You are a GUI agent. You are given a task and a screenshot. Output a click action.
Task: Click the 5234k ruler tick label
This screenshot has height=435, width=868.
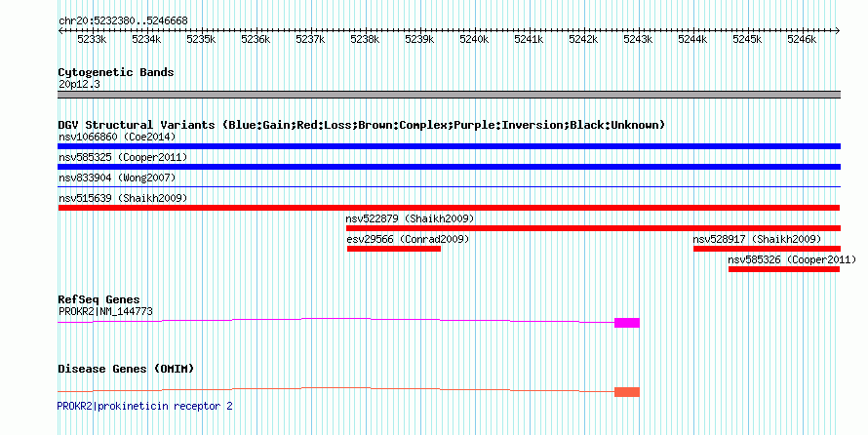[146, 39]
